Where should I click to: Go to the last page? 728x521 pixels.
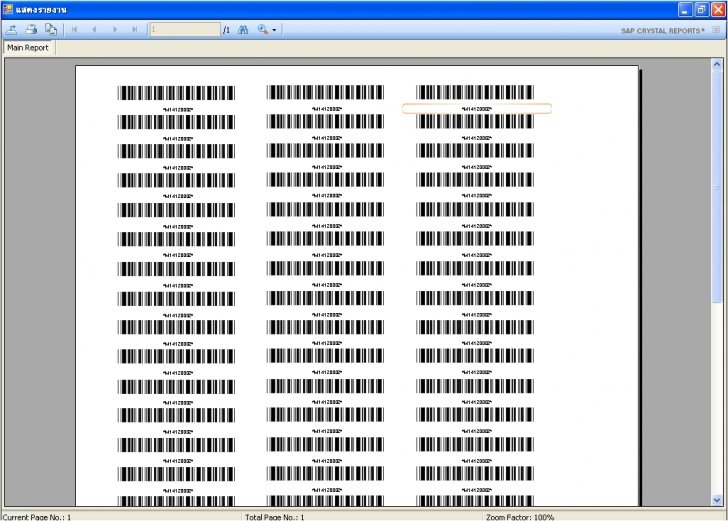click(135, 30)
